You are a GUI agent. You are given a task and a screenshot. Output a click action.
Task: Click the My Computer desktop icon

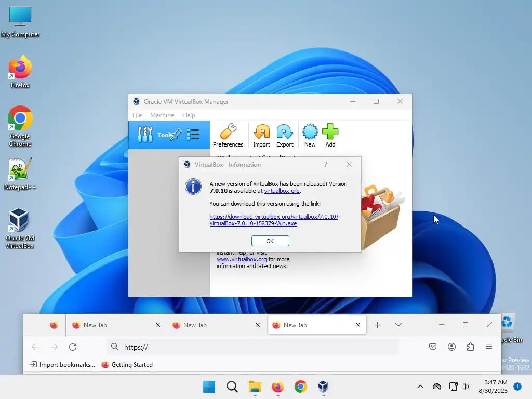pos(20,22)
